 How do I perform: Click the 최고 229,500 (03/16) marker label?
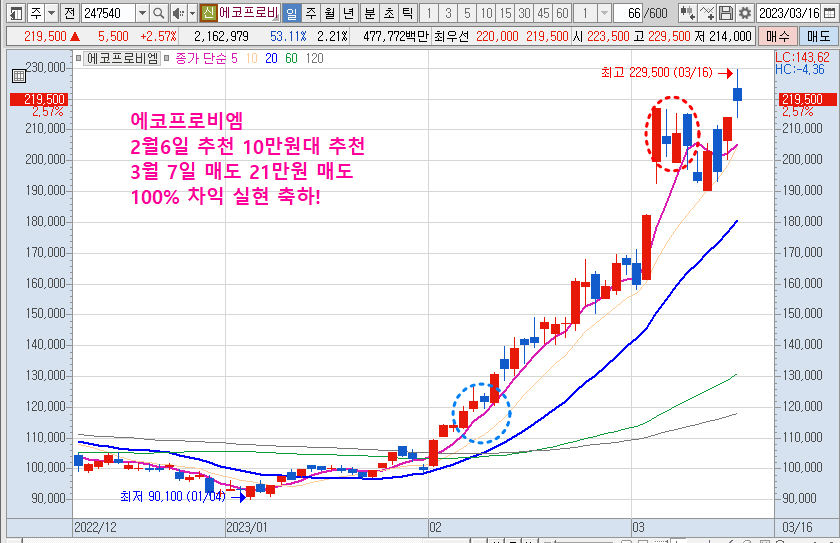coord(657,72)
